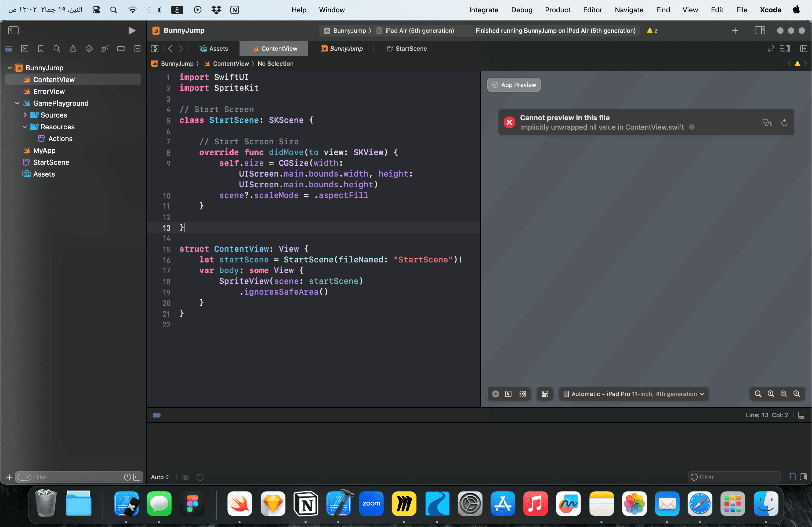This screenshot has height=527, width=812.
Task: Collapse the BunnyJump project tree
Action: [10, 68]
